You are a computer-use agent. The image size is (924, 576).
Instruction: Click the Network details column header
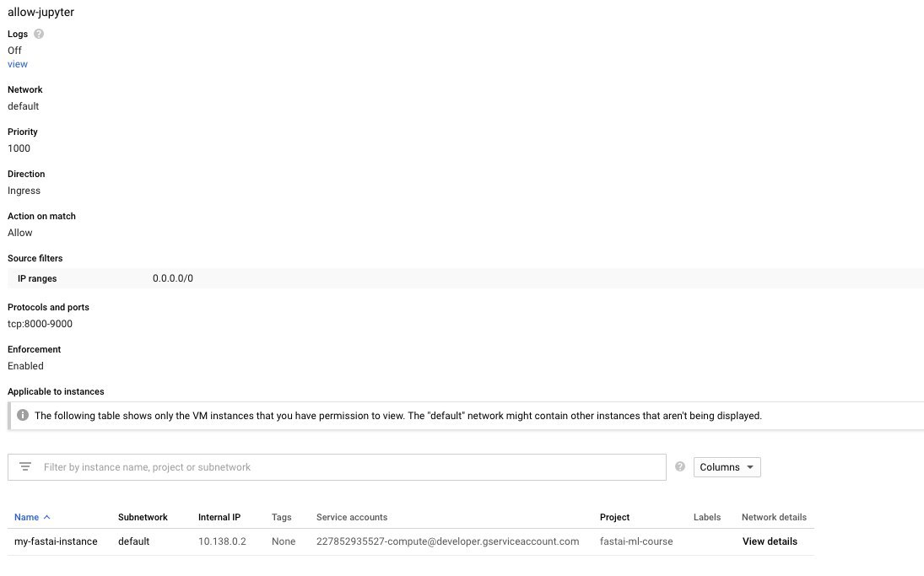tap(774, 517)
